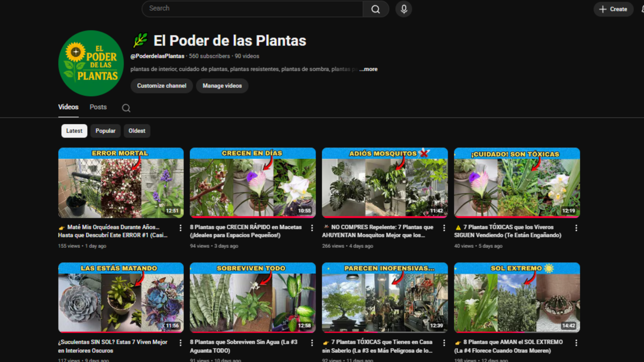
Task: Click the '40 views • 5 days ago' text
Action: (478, 246)
